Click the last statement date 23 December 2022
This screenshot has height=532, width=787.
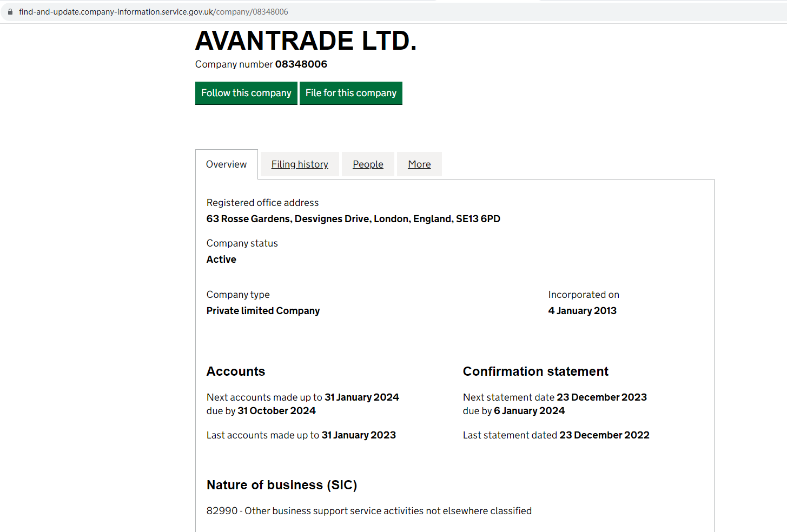tap(604, 435)
